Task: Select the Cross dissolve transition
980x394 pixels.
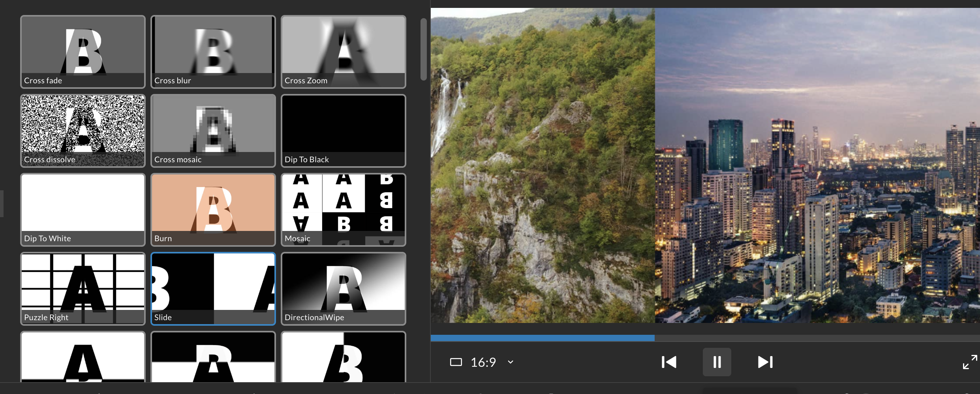Action: [x=83, y=131]
